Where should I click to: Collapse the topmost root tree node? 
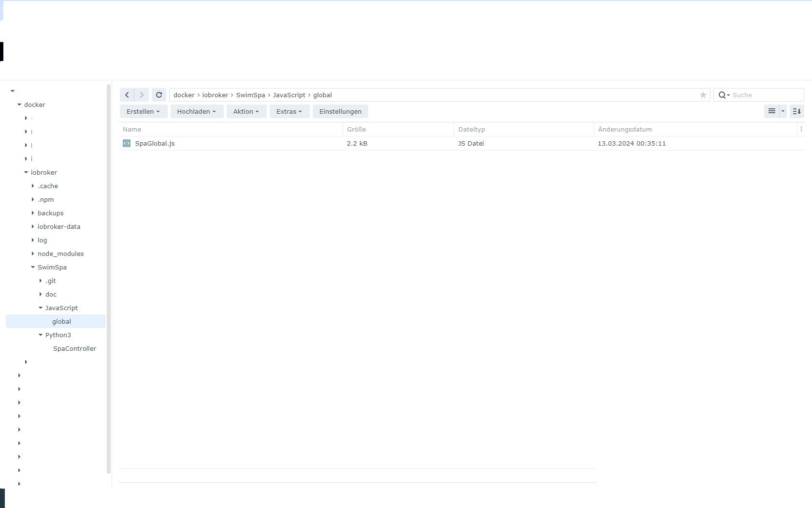(13, 91)
